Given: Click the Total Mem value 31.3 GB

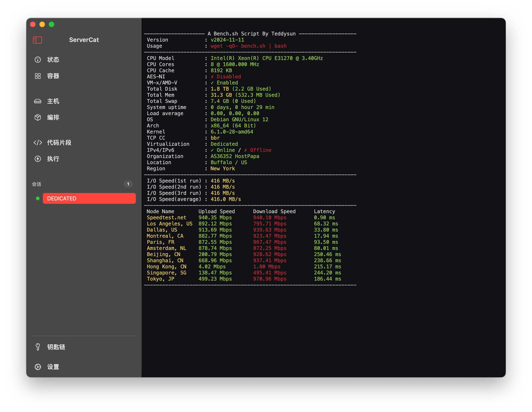Looking at the screenshot, I should point(221,95).
